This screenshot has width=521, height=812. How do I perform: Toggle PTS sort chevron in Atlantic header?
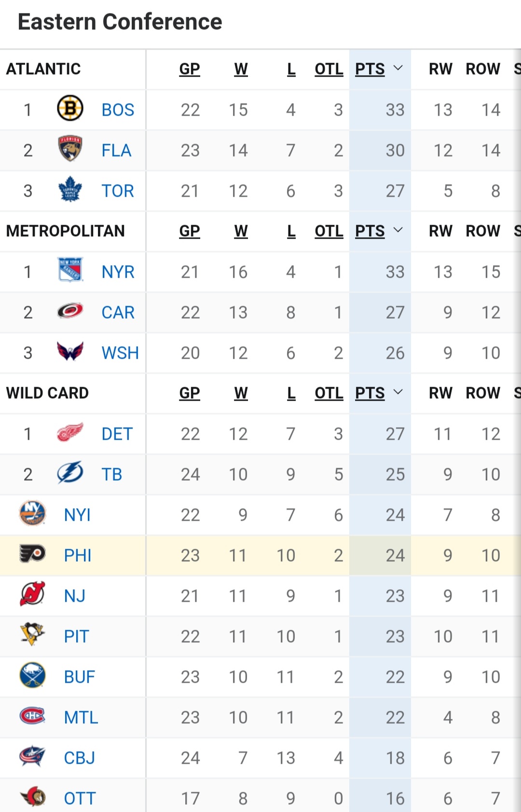[x=398, y=68]
